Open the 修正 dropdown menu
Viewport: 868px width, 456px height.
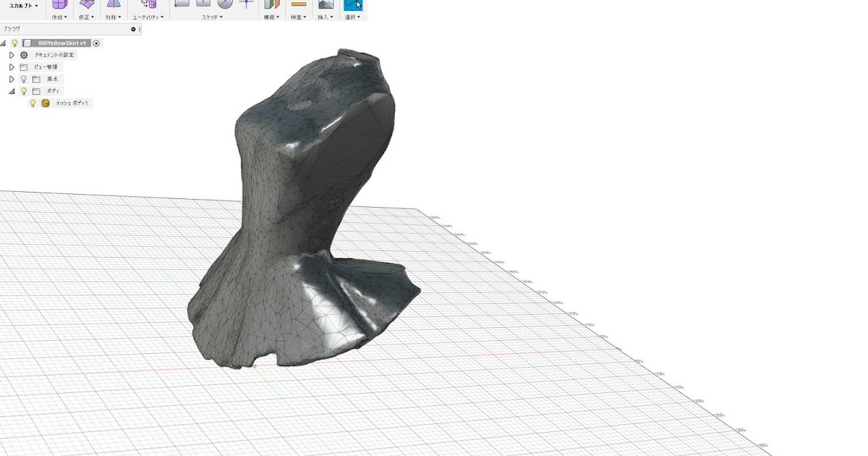87,17
